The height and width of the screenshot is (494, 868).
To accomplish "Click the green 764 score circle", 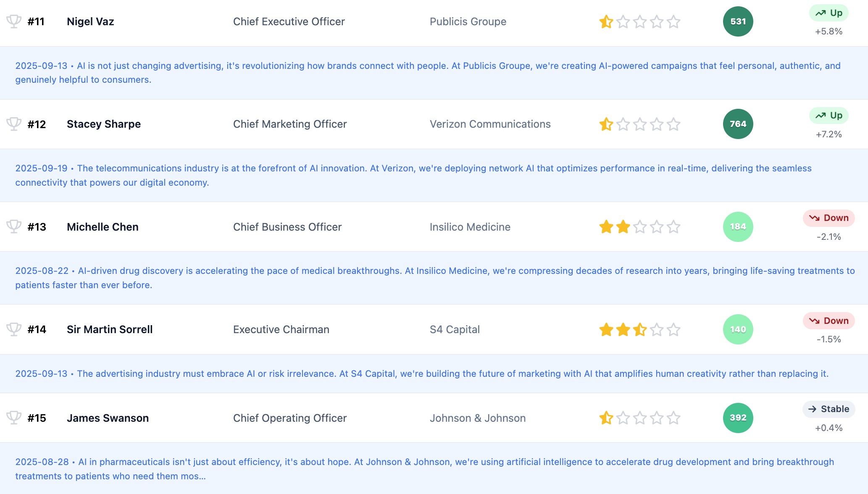I will (738, 124).
